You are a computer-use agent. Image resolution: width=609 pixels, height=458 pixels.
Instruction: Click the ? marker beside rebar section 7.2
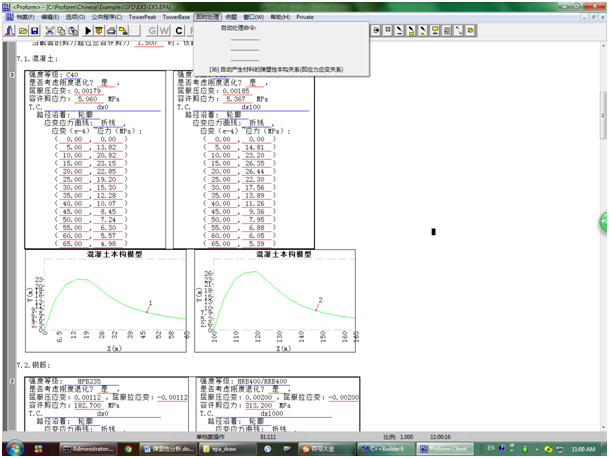coord(12,381)
